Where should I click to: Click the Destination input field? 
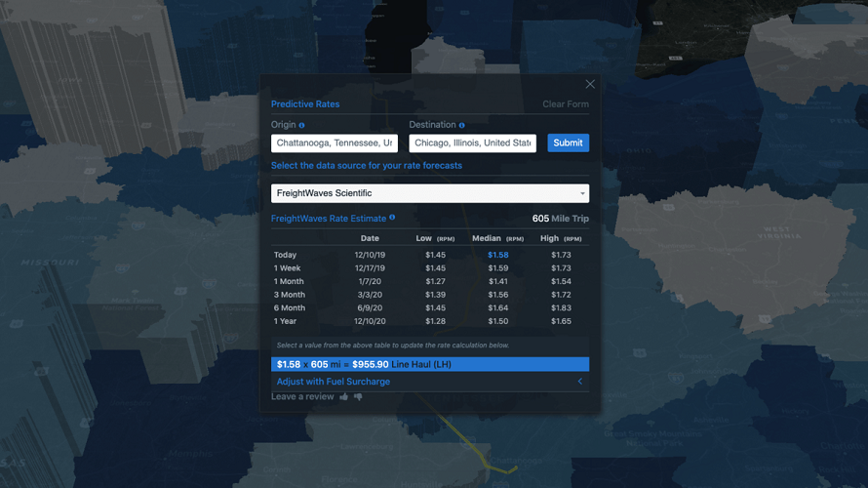pyautogui.click(x=472, y=142)
